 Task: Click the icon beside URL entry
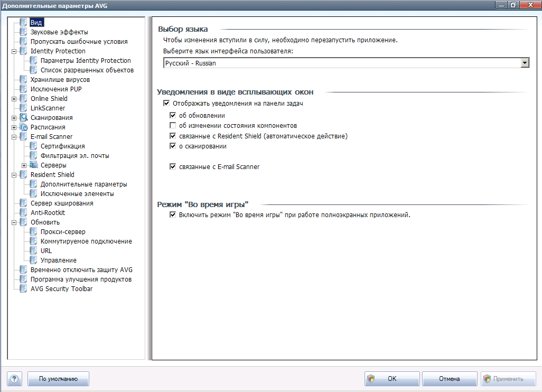click(x=33, y=250)
